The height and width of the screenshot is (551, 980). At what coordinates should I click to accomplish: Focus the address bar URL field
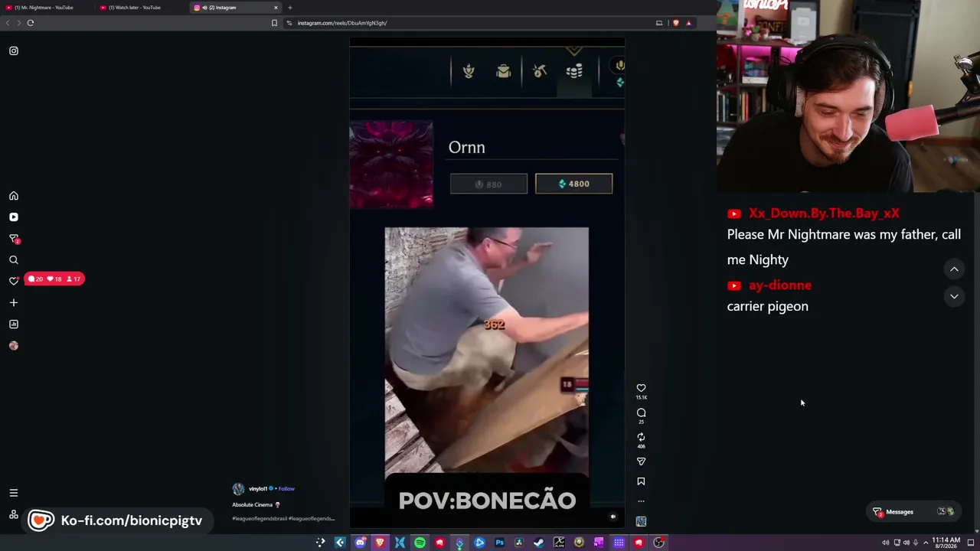(x=467, y=23)
